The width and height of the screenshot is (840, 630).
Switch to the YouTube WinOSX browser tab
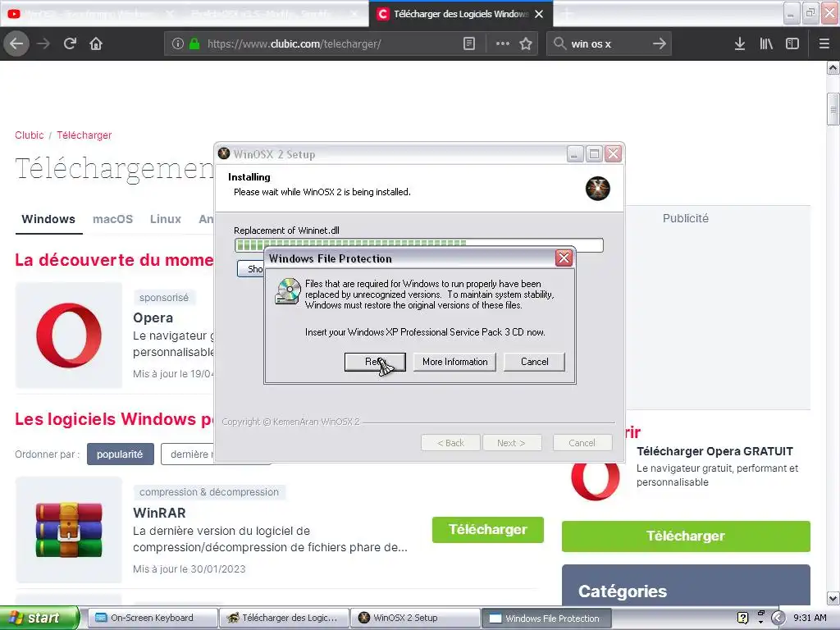tap(92, 14)
